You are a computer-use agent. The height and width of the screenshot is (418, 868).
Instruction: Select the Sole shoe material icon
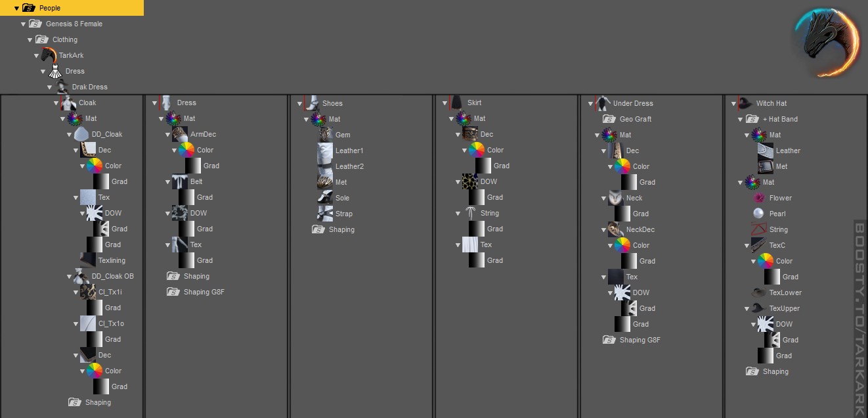click(325, 198)
